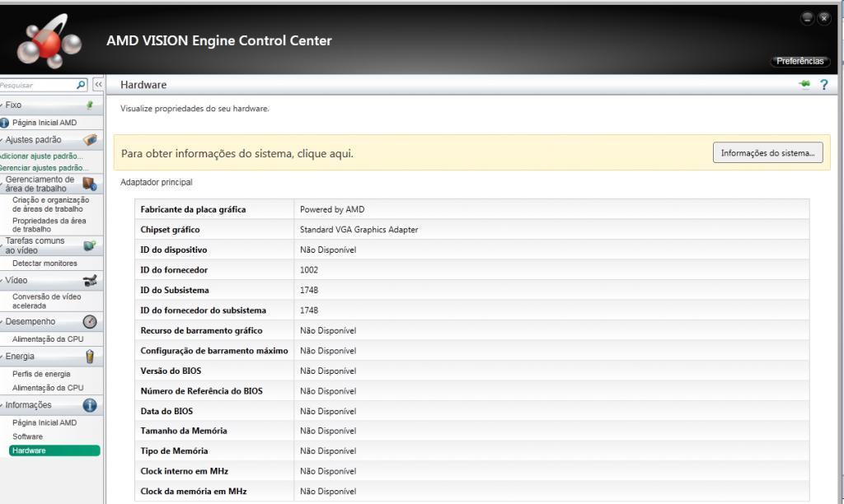844x504 pixels.
Task: Click the 'Chipset gráfico' label
Action: 170,230
